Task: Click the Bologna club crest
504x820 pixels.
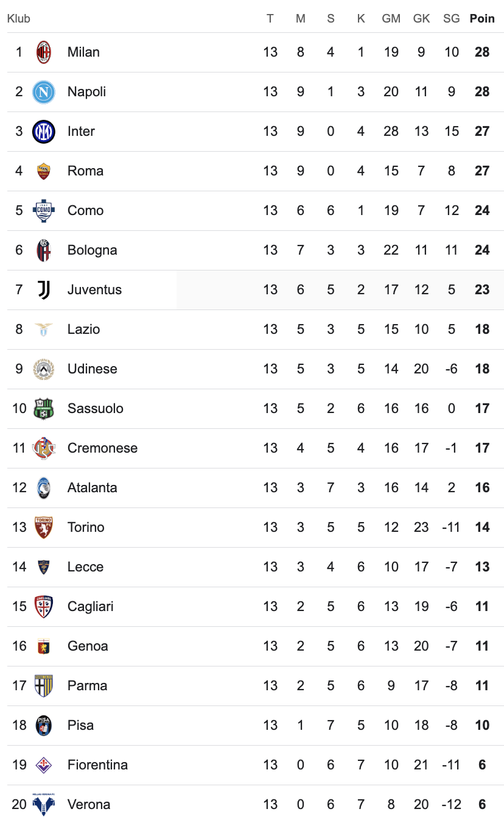Action: [44, 250]
